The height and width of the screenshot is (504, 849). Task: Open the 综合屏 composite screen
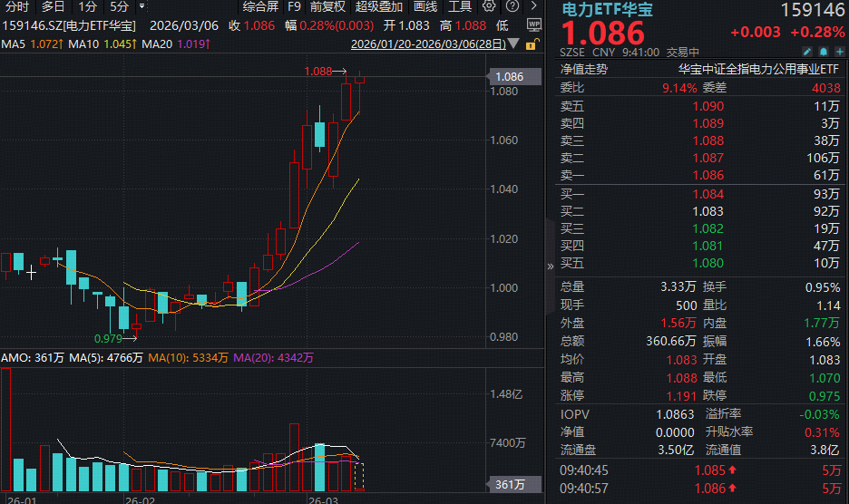[x=260, y=6]
